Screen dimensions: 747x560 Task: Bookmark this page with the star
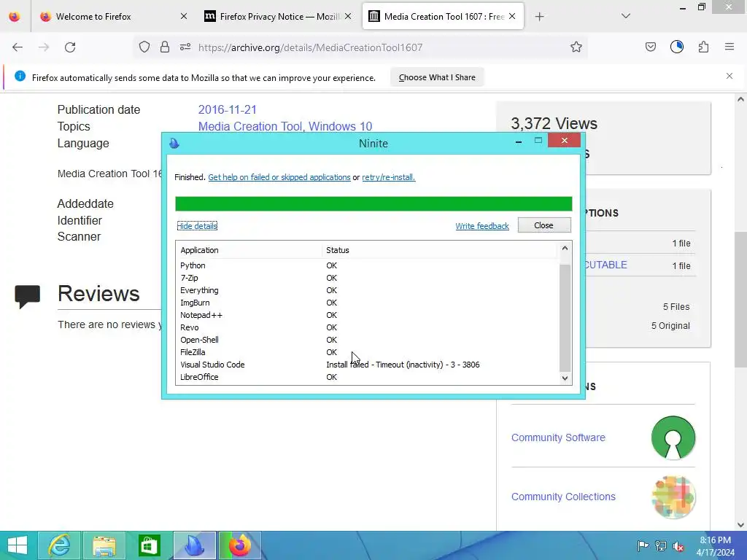coord(576,47)
